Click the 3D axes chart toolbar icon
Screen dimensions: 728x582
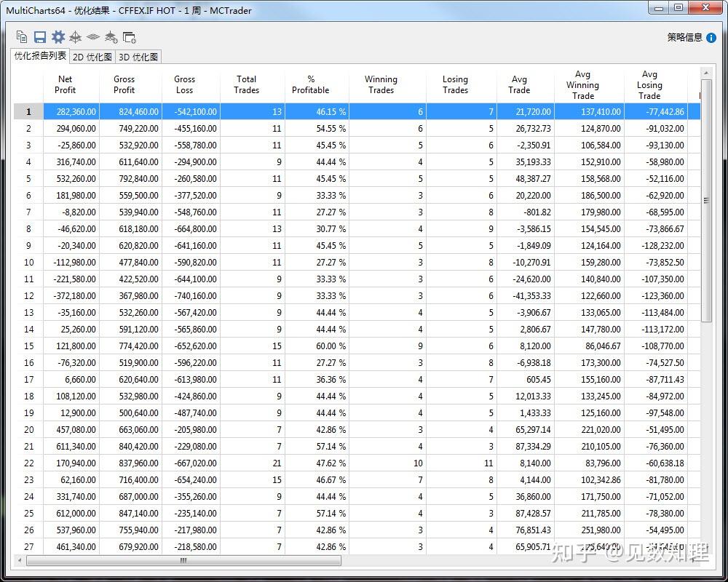pyautogui.click(x=75, y=37)
